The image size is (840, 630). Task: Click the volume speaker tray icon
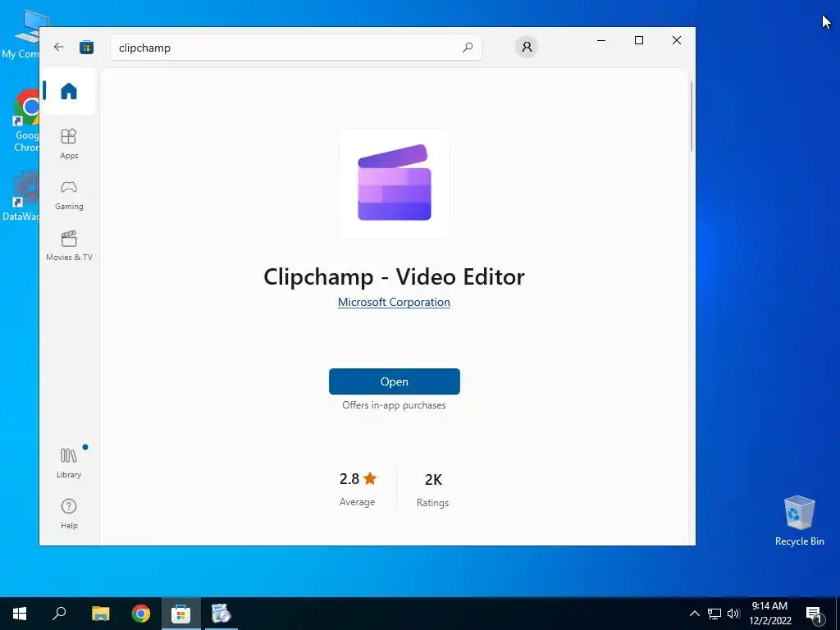tap(733, 614)
